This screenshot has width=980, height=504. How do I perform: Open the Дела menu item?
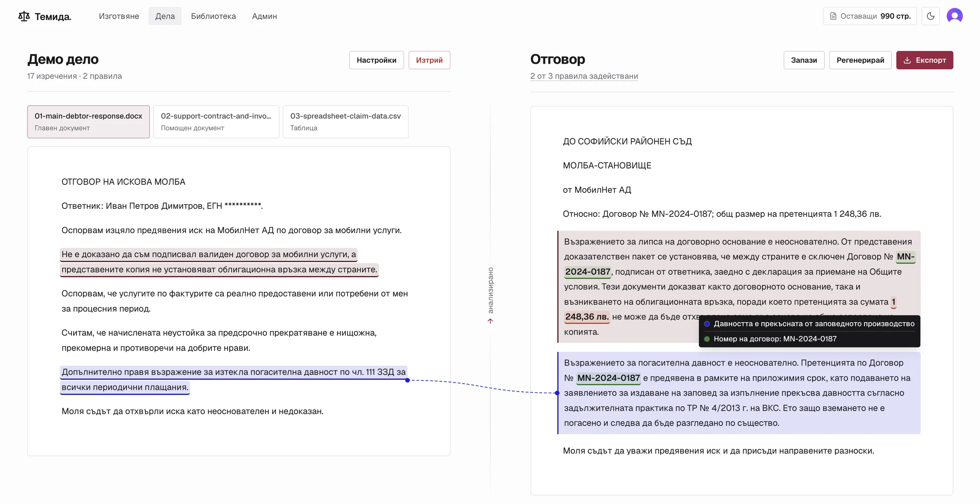point(165,16)
